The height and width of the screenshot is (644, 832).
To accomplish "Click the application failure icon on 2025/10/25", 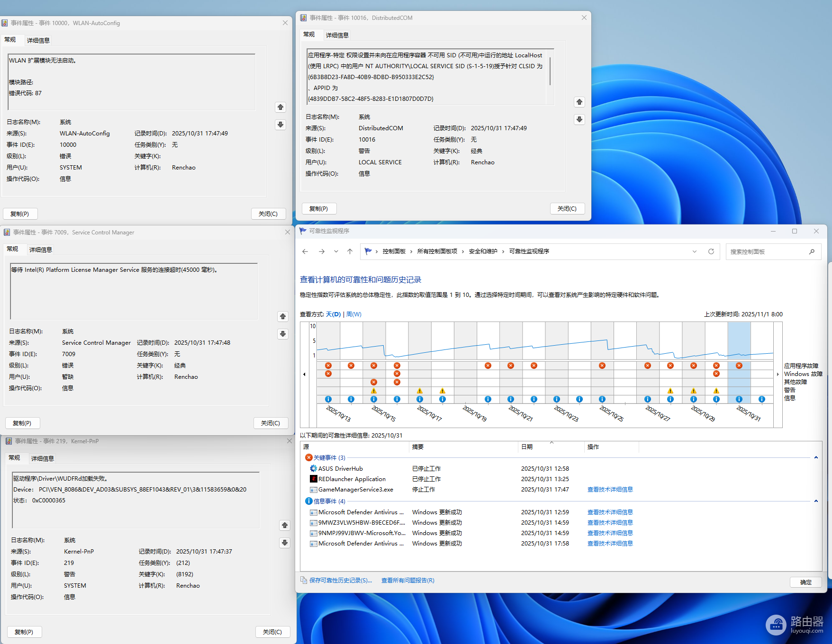I will [x=602, y=366].
